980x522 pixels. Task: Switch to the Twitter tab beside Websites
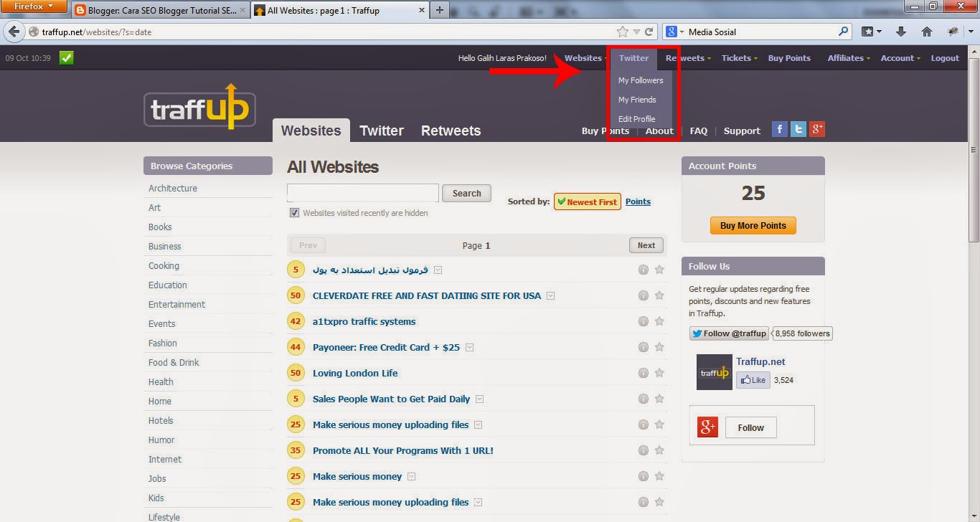coord(382,130)
